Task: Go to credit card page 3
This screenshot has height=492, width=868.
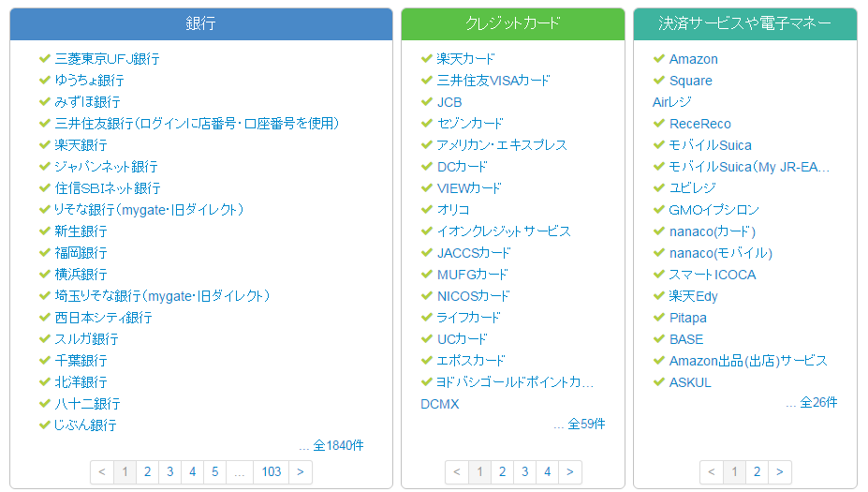Action: coord(524,472)
